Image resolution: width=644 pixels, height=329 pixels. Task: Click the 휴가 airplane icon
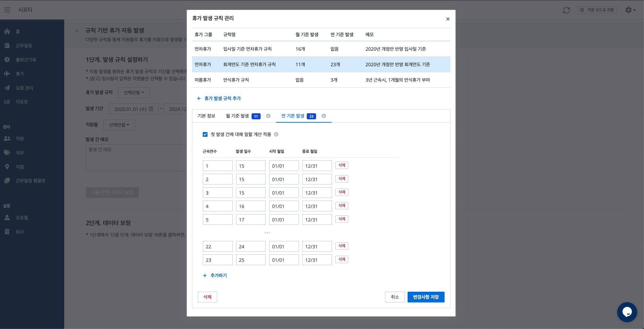7,74
